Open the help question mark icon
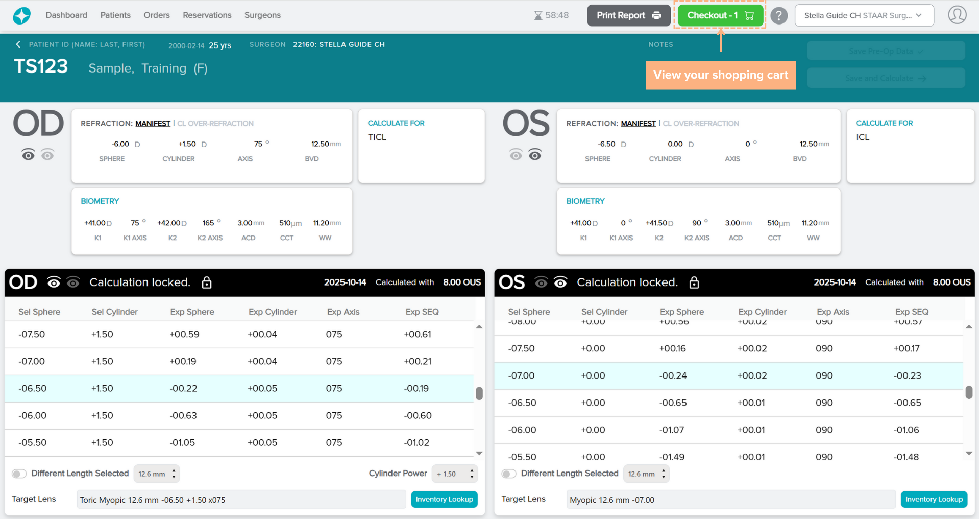 click(778, 16)
